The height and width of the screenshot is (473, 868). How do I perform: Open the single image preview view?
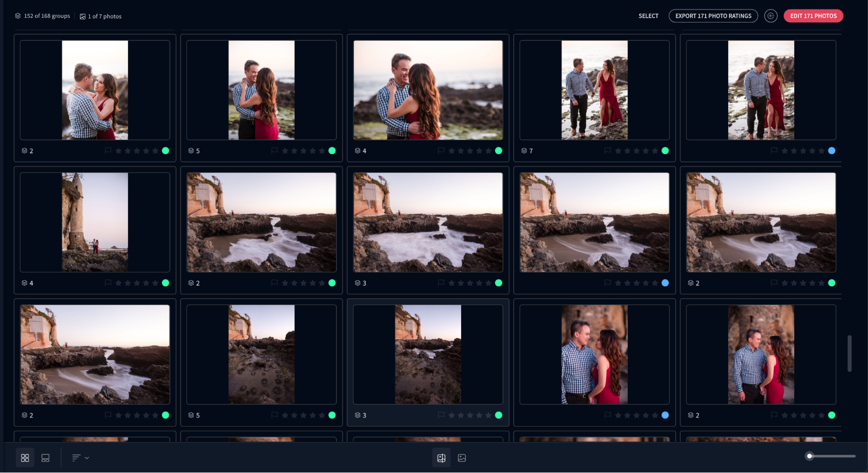[462, 458]
